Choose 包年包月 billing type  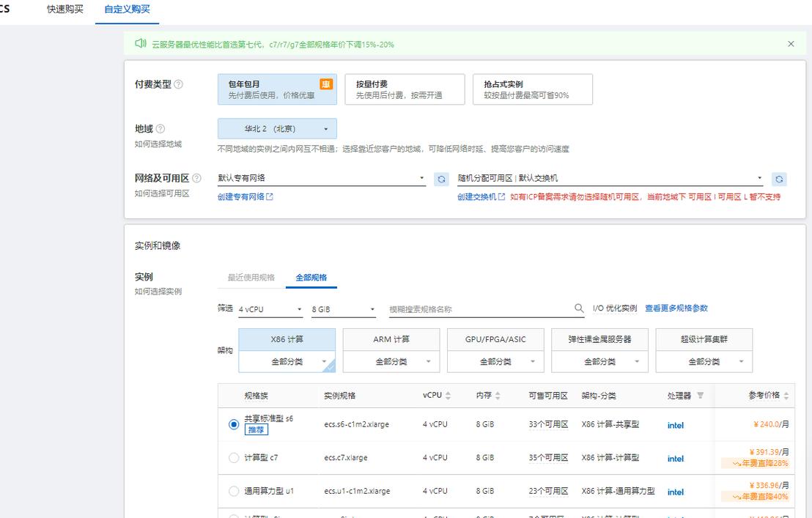tap(277, 89)
